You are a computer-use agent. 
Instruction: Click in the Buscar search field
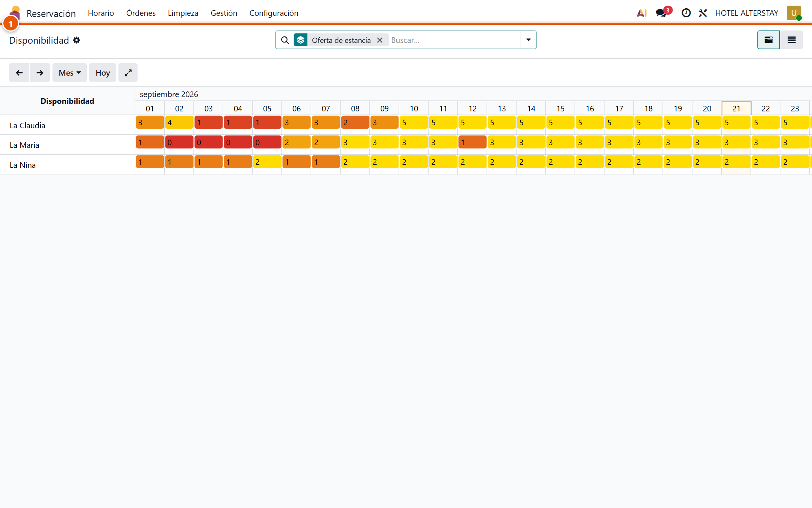click(x=454, y=40)
